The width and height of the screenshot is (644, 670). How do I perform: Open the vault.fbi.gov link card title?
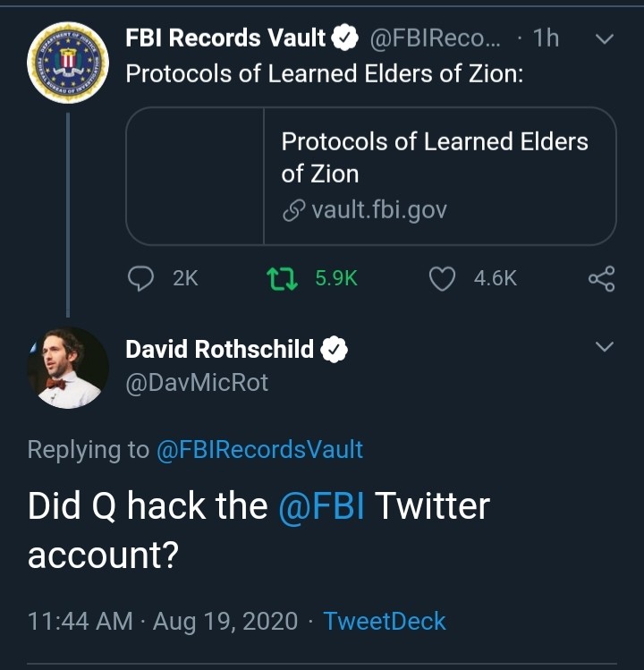[x=435, y=157]
